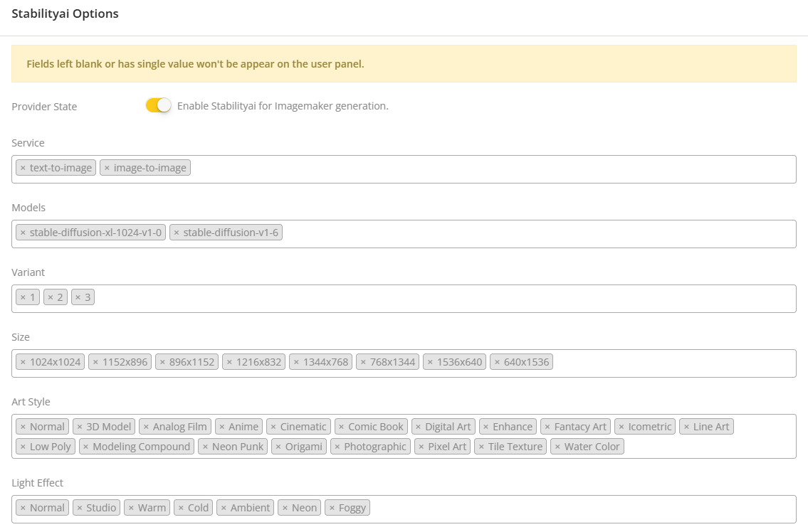
Task: Delete the stable-diffusion-xl-1024-v1-0 model tag
Action: click(23, 233)
